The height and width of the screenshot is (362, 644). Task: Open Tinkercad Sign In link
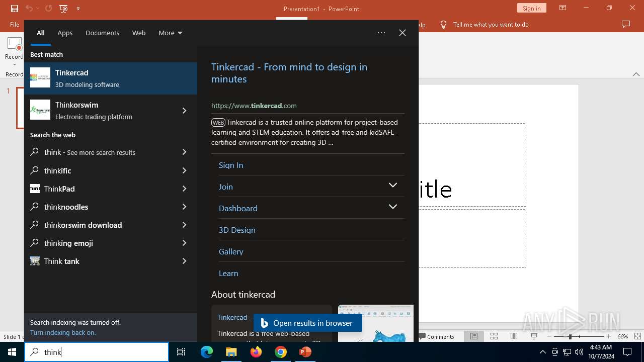point(231,165)
